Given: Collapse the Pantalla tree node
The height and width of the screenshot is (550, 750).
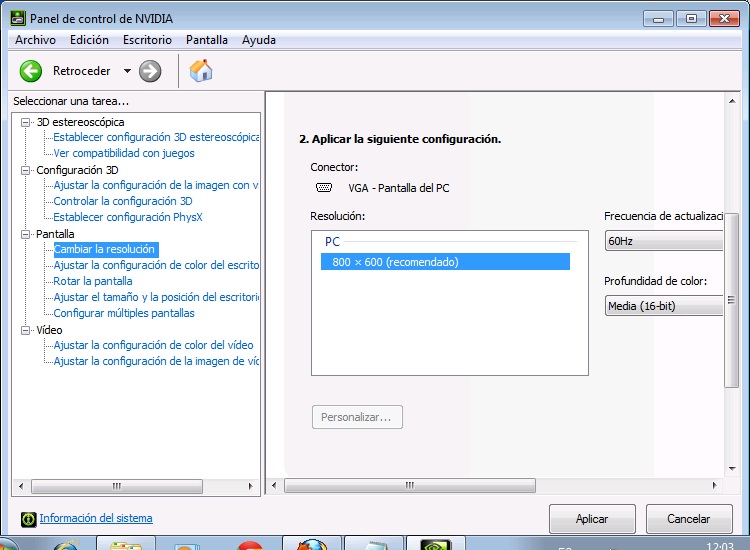Looking at the screenshot, I should (x=26, y=234).
